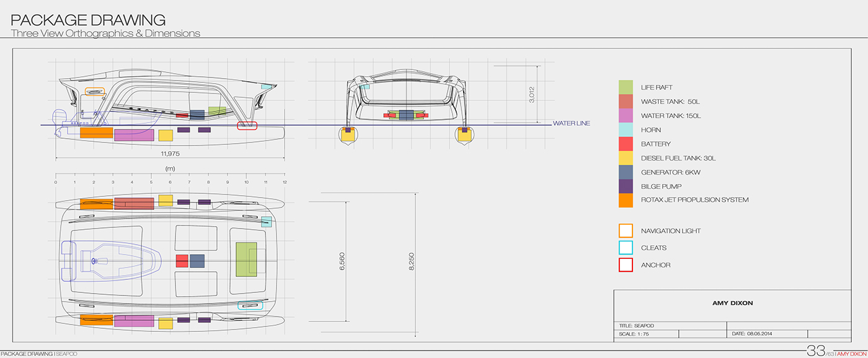This screenshot has height=358, width=868.
Task: Select the 'TITLE: SEAPOD' title block cell
Action: (670, 326)
